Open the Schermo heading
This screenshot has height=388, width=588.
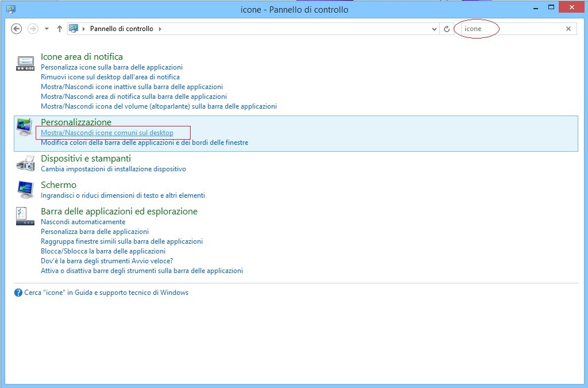(x=59, y=185)
